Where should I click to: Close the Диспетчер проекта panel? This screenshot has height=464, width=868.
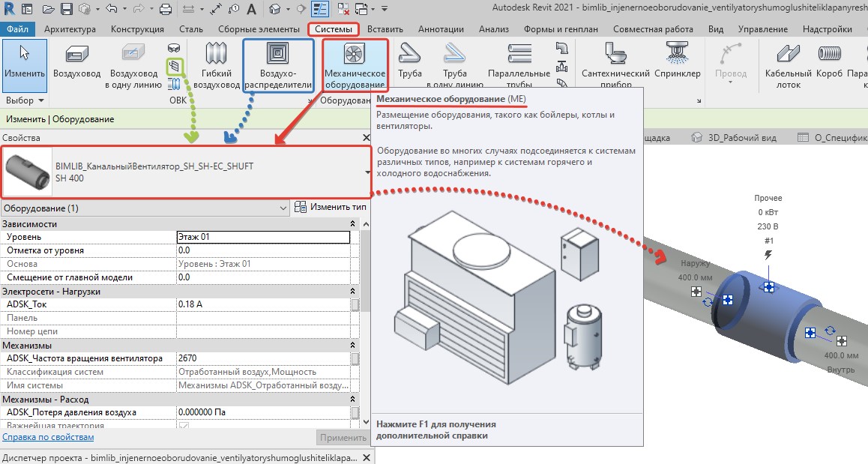click(x=367, y=458)
